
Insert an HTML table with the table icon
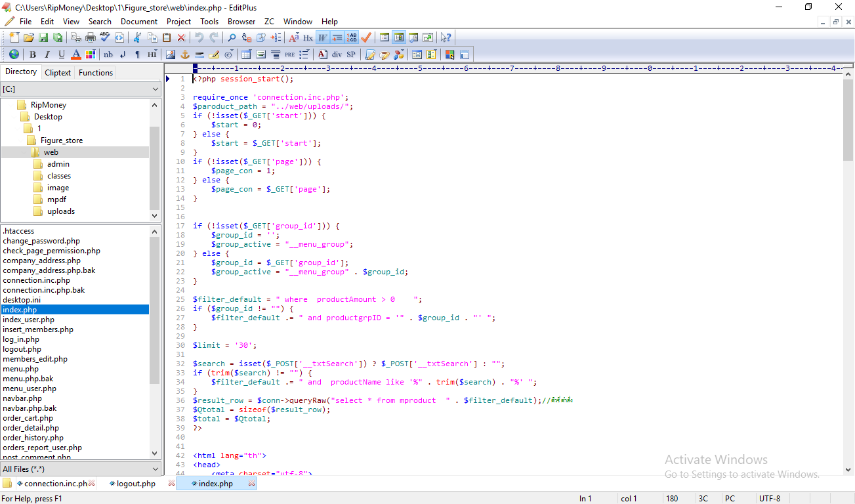tap(246, 54)
